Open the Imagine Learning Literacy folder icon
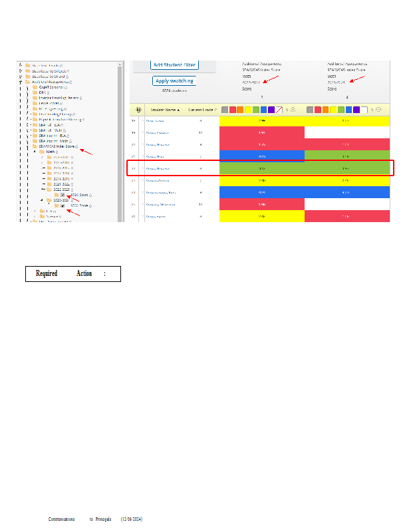The height and width of the screenshot is (532, 411). [x=35, y=98]
